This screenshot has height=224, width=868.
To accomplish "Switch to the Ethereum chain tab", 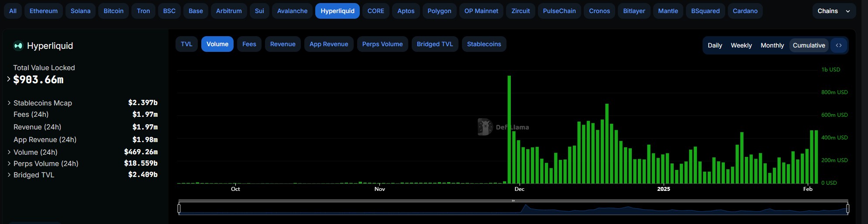I will [x=43, y=11].
